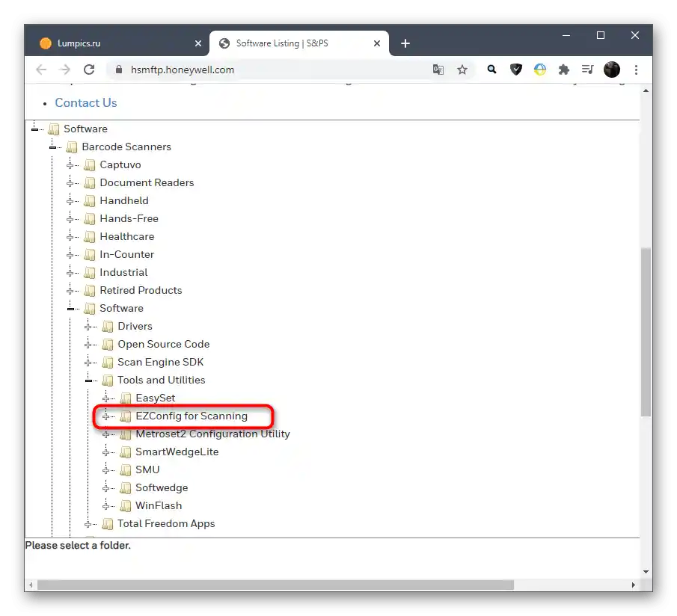Image resolution: width=677 pixels, height=616 pixels.
Task: Click the SMU folder icon
Action: pos(125,469)
